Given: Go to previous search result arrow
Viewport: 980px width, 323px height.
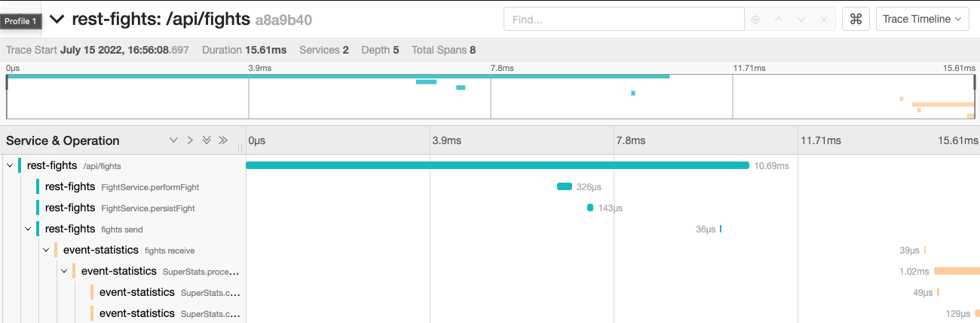Looking at the screenshot, I should 779,20.
